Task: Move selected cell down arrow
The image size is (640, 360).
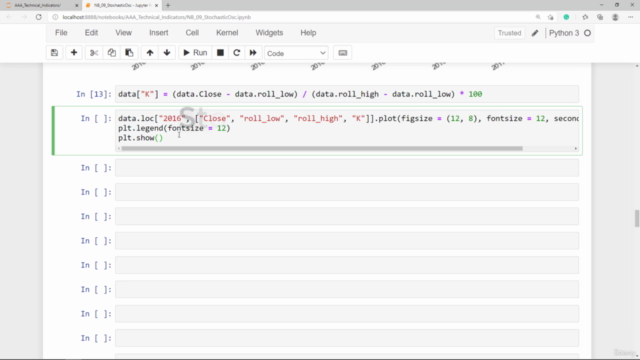Action: pyautogui.click(x=167, y=53)
